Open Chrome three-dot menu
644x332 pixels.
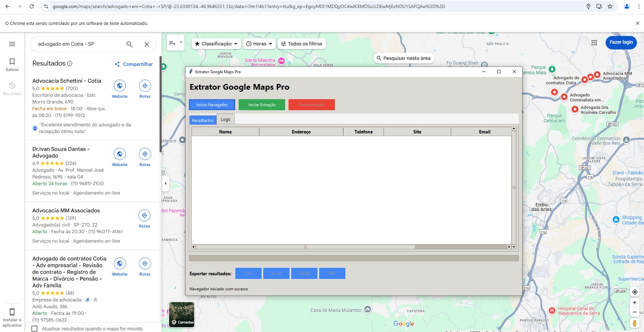pyautogui.click(x=638, y=6)
